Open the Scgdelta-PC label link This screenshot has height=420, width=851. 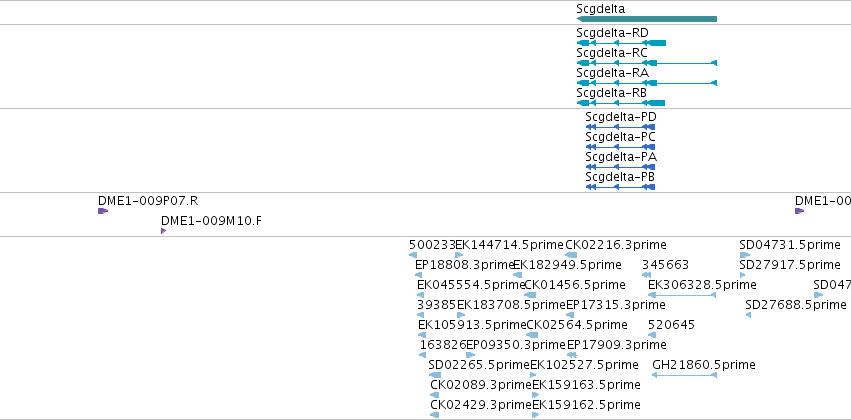pyautogui.click(x=620, y=137)
